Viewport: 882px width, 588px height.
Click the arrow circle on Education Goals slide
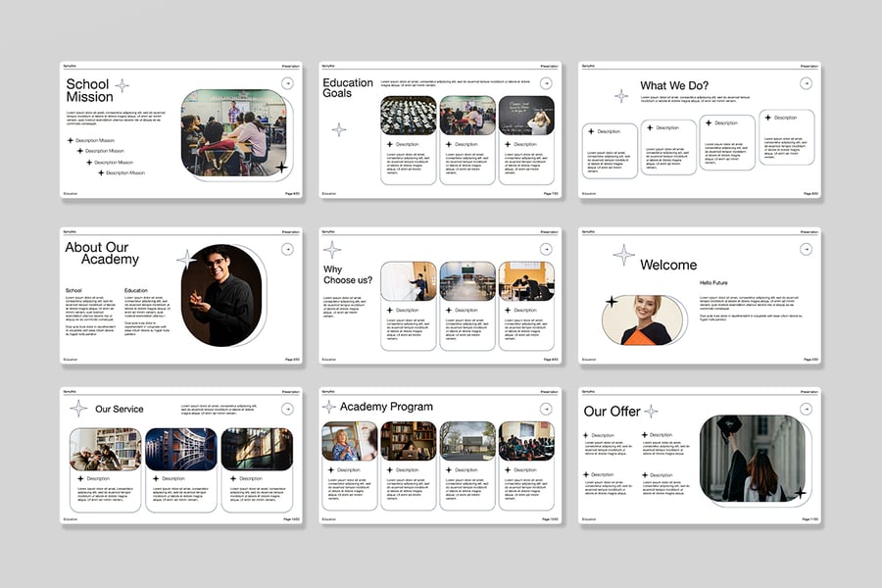546,83
